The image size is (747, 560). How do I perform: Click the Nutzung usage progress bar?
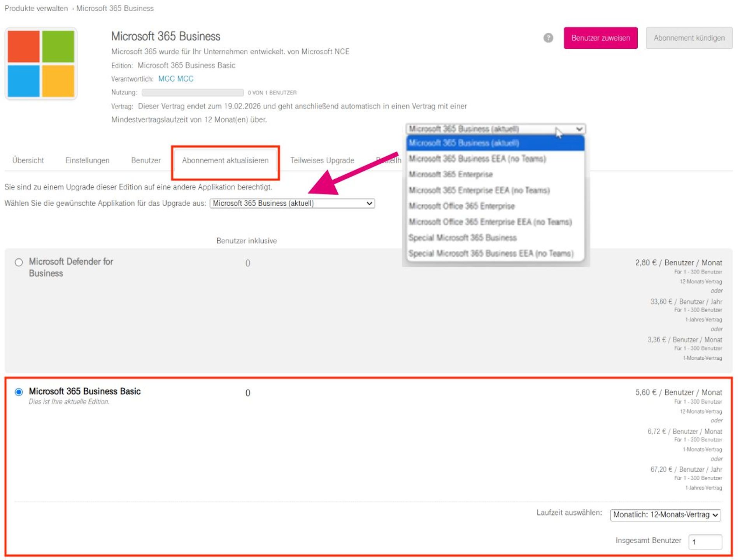pos(193,93)
